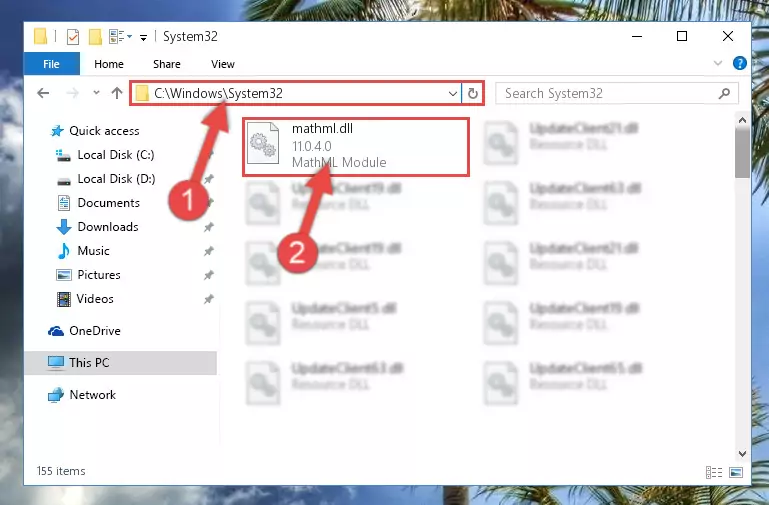Minimize the System32 window
The height and width of the screenshot is (505, 769).
(637, 36)
